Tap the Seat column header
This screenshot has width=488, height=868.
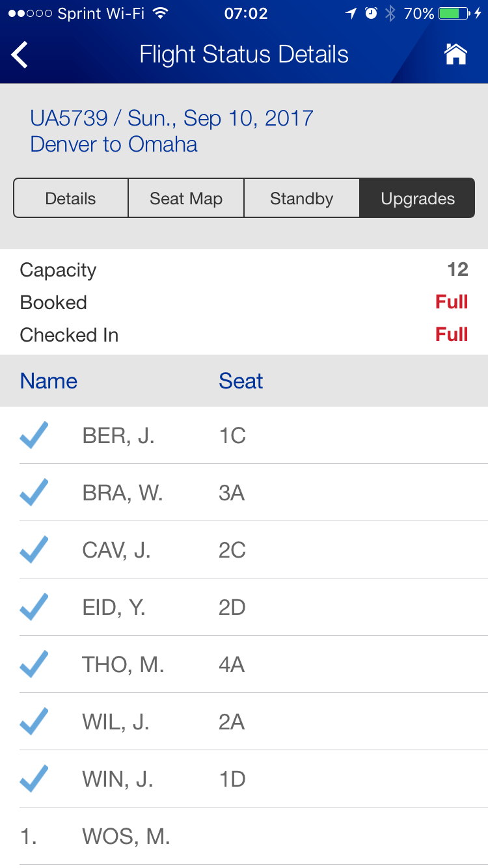(x=241, y=381)
